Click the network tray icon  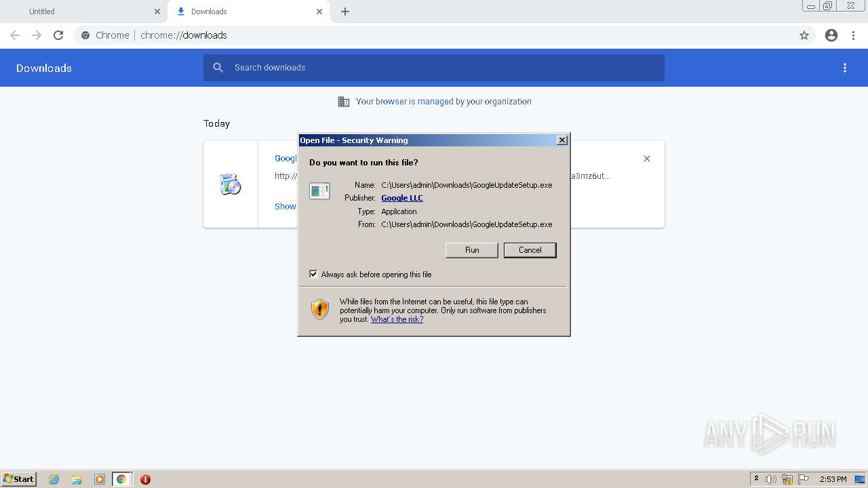(x=787, y=479)
